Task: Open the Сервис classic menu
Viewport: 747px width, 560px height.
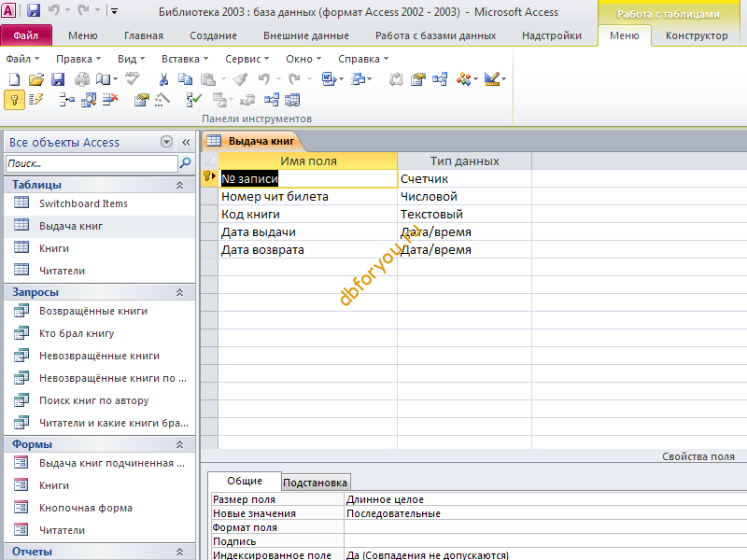Action: 247,59
